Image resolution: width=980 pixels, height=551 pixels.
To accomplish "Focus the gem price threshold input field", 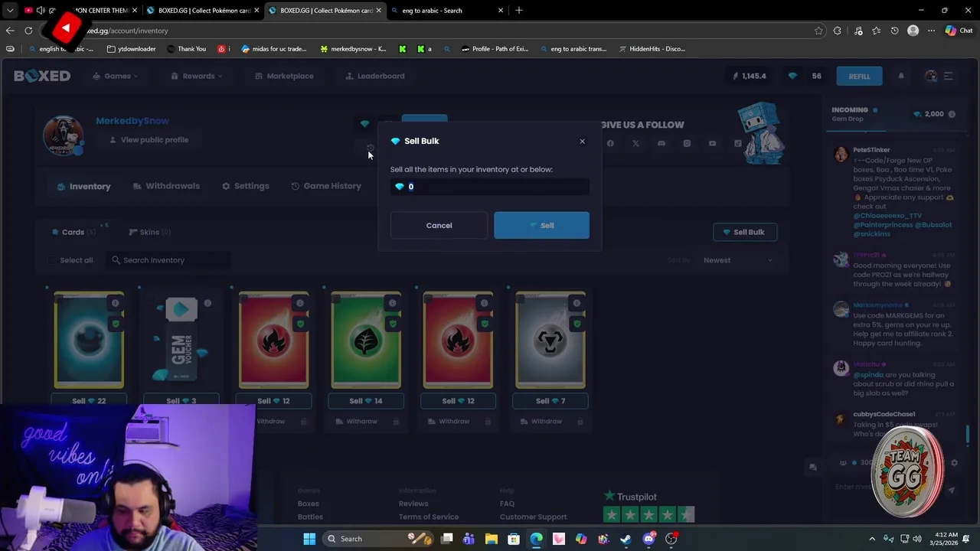I will [490, 187].
